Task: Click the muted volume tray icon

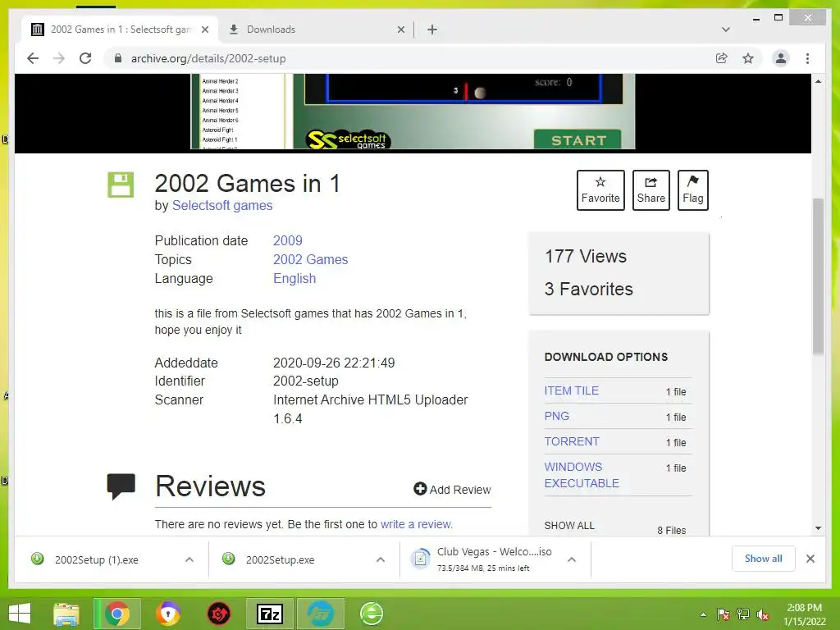Action: point(763,614)
